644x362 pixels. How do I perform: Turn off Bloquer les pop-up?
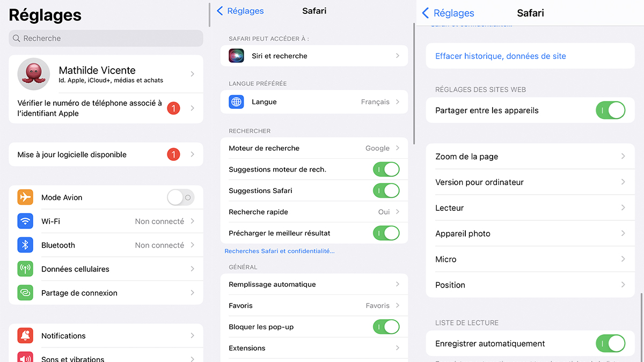point(386,327)
